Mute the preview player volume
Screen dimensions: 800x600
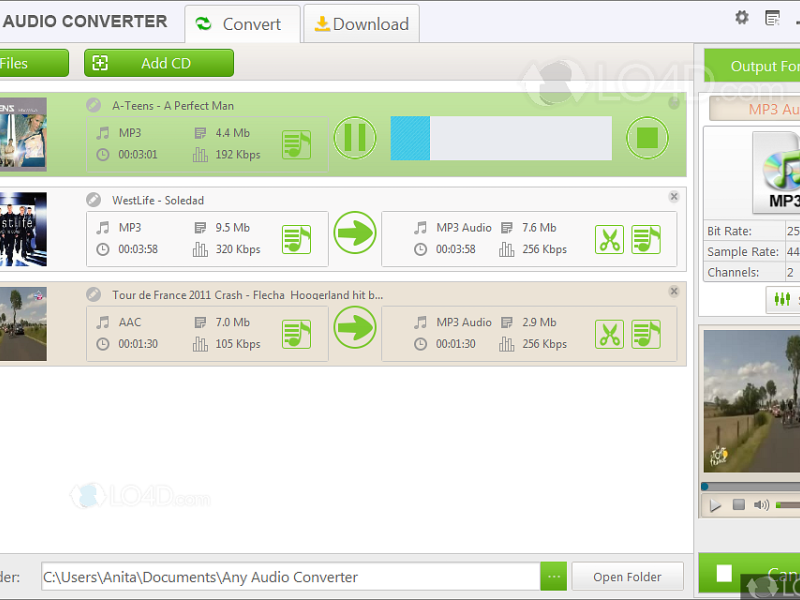pyautogui.click(x=761, y=505)
